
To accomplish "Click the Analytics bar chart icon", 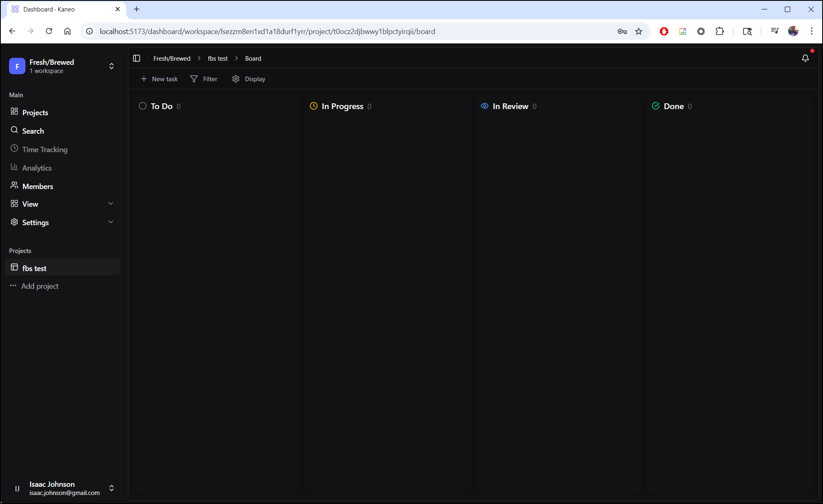I will (14, 167).
